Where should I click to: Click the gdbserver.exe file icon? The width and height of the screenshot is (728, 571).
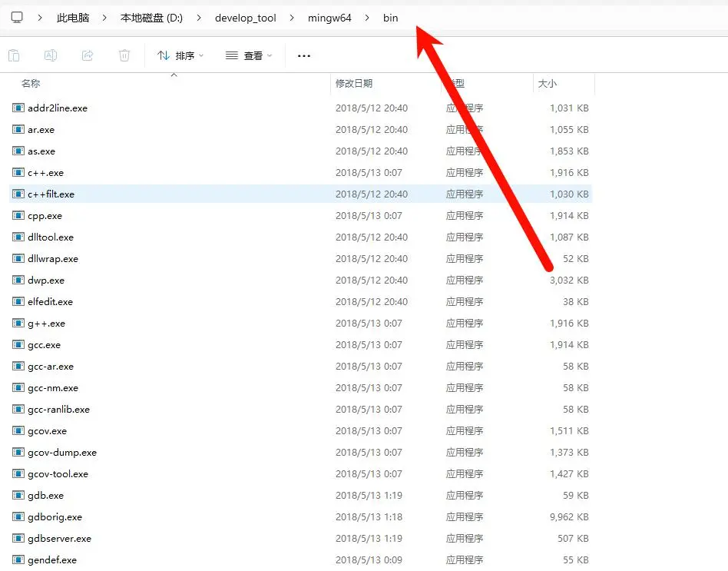click(18, 539)
